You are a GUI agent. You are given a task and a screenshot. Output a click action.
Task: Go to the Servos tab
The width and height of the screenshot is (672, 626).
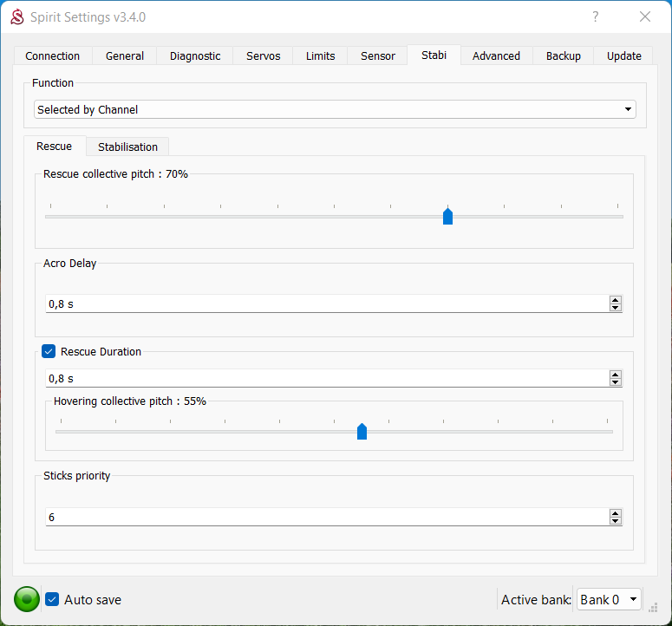(x=263, y=56)
